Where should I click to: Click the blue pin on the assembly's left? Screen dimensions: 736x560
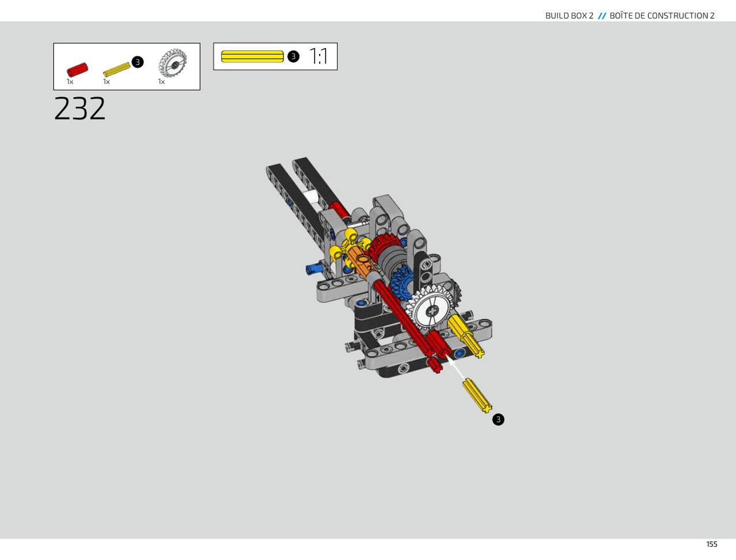315,269
